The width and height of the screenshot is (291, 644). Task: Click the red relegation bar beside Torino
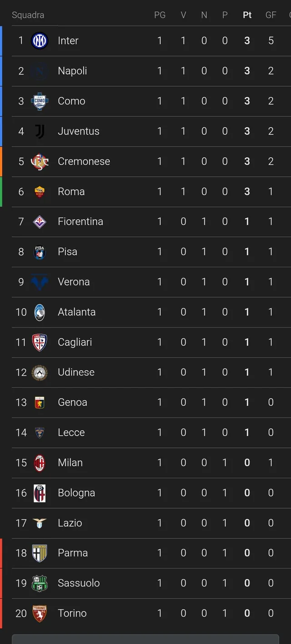click(1, 613)
